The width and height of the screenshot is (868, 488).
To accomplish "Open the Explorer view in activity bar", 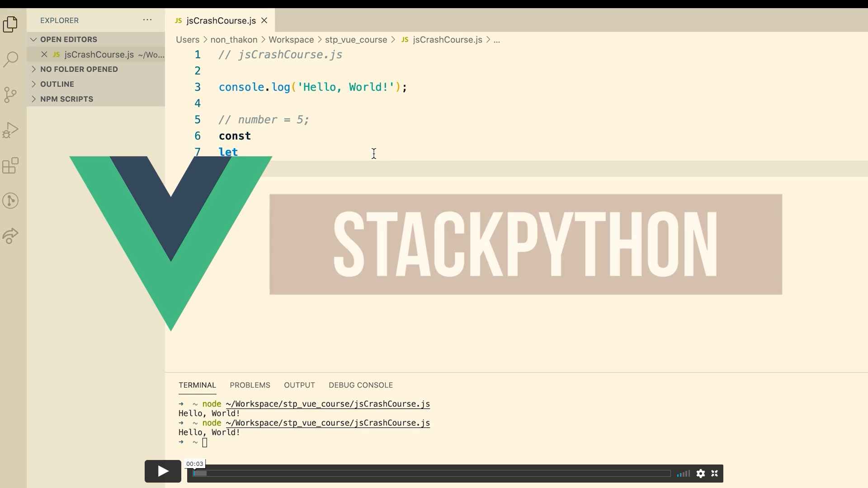I will (x=10, y=24).
